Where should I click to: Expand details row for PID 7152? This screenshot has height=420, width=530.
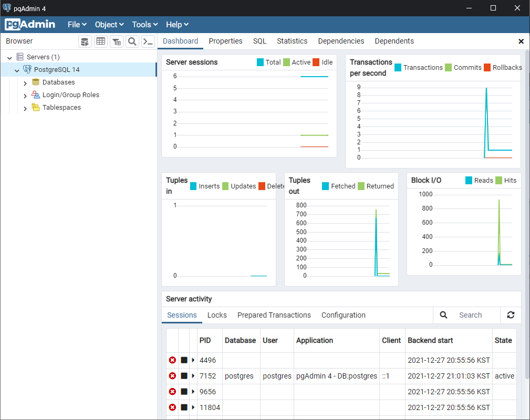click(x=193, y=376)
